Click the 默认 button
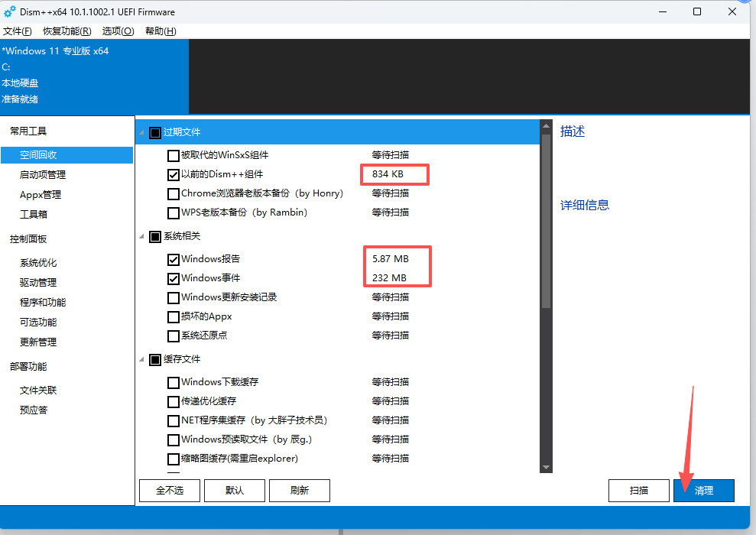Image resolution: width=756 pixels, height=535 pixels. [235, 491]
